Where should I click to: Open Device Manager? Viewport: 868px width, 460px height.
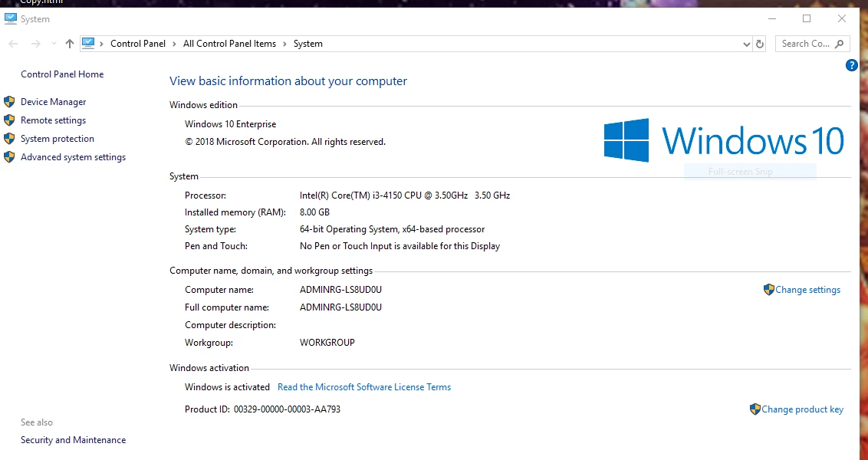click(53, 102)
